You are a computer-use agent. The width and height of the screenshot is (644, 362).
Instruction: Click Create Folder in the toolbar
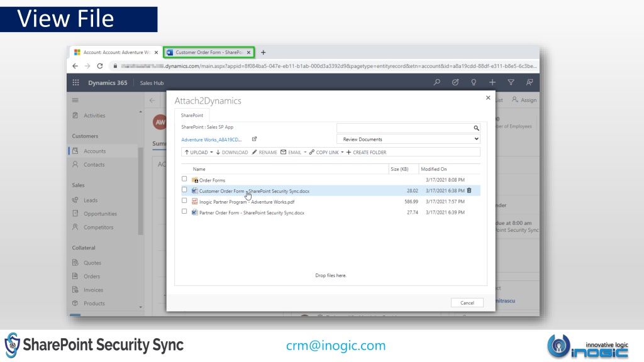click(367, 152)
